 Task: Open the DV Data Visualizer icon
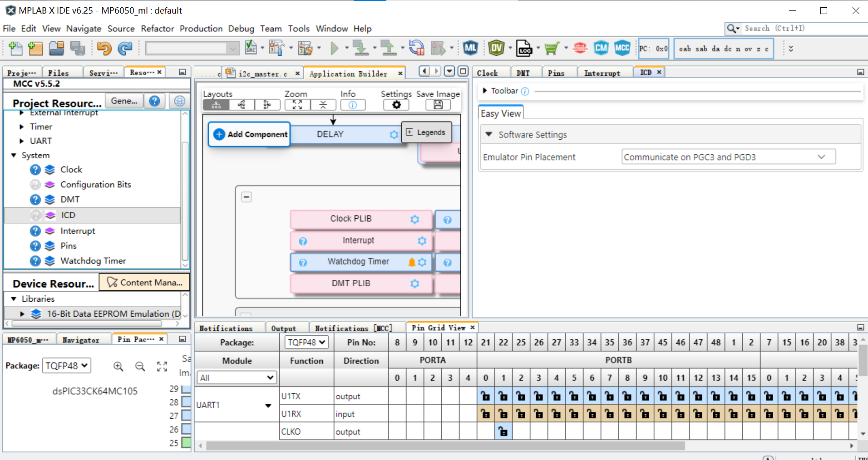click(x=496, y=48)
